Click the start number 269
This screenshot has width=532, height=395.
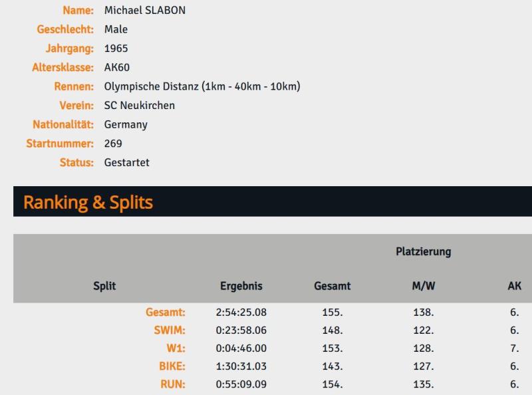tap(113, 143)
